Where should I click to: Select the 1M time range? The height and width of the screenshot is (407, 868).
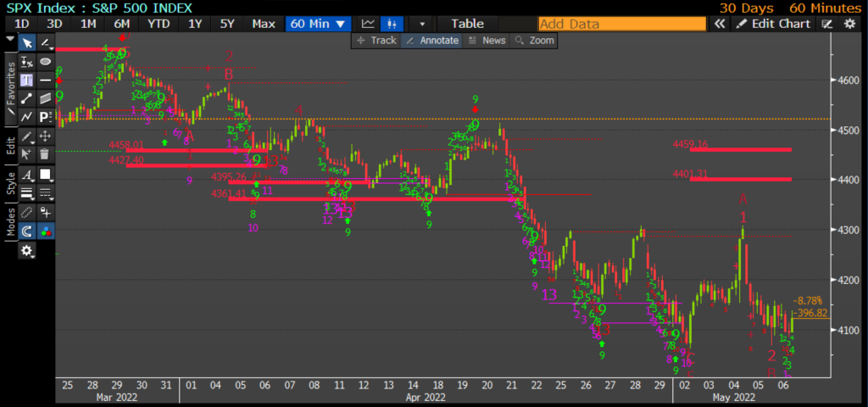click(x=88, y=24)
